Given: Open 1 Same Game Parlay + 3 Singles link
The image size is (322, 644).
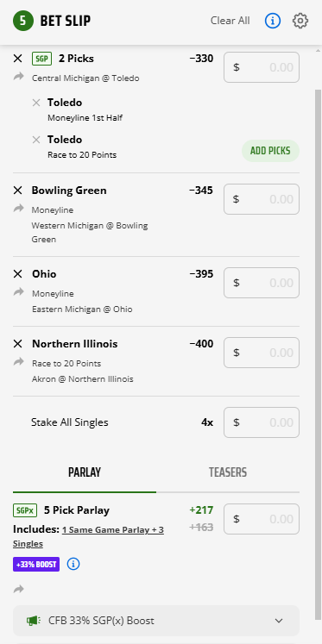Looking at the screenshot, I should coord(88,537).
